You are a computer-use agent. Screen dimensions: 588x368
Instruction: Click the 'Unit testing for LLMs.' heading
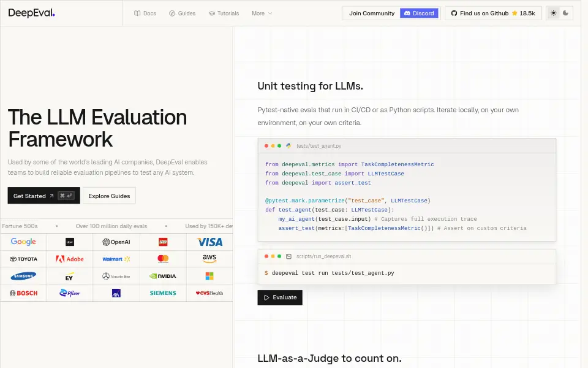310,86
